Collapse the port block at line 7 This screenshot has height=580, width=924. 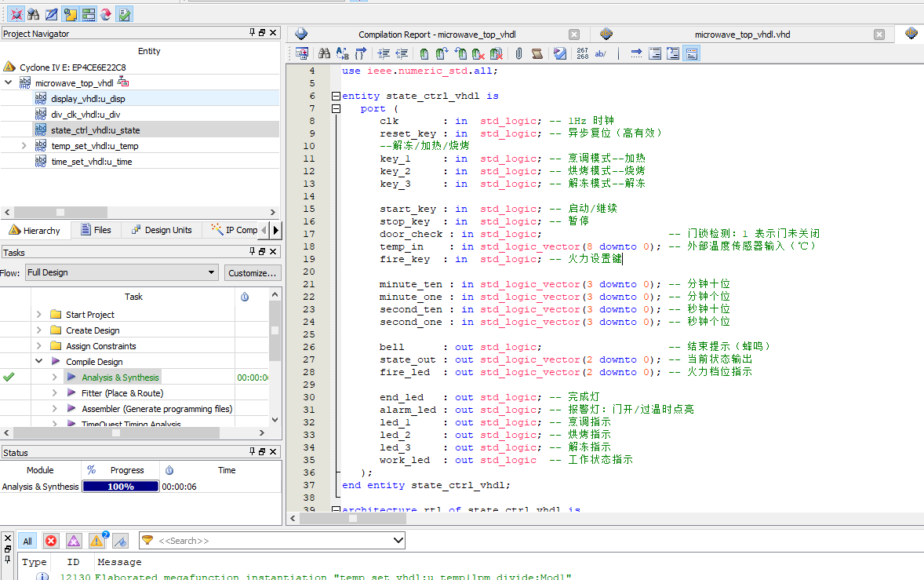(x=336, y=108)
